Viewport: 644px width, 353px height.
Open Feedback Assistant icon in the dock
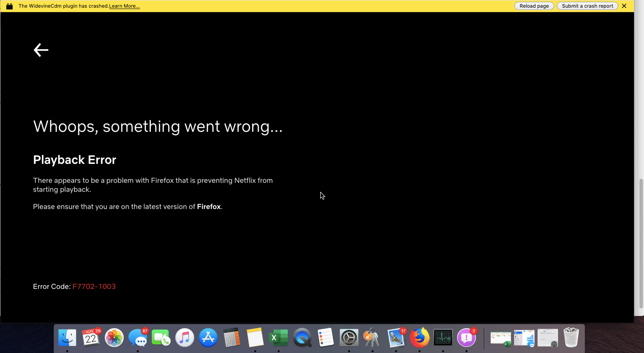(x=467, y=338)
